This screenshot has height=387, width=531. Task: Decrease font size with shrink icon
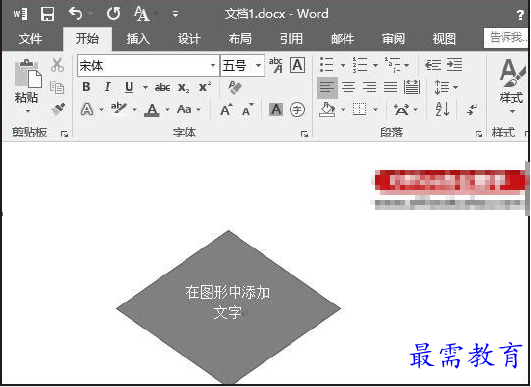tap(248, 109)
